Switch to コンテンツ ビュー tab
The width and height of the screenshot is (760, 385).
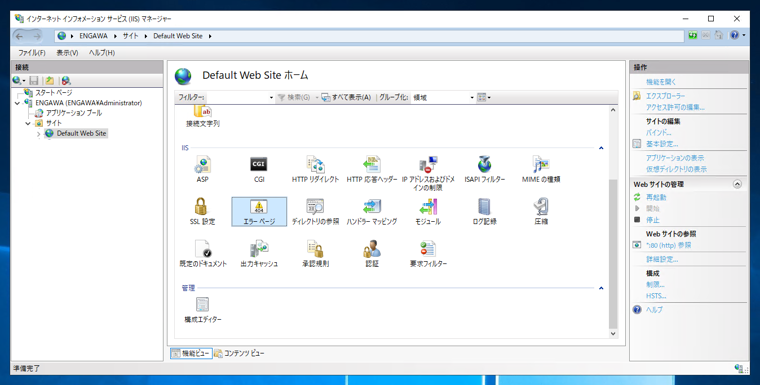click(x=239, y=353)
